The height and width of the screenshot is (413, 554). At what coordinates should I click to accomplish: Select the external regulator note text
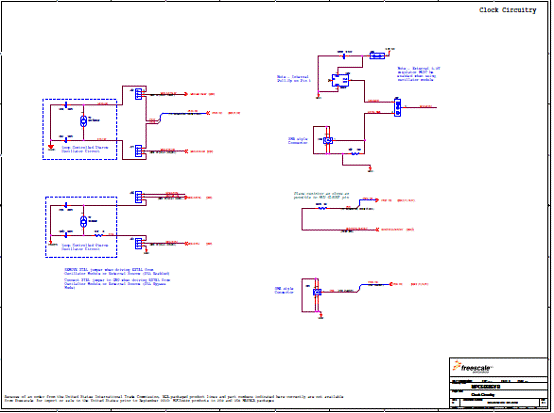pos(419,74)
